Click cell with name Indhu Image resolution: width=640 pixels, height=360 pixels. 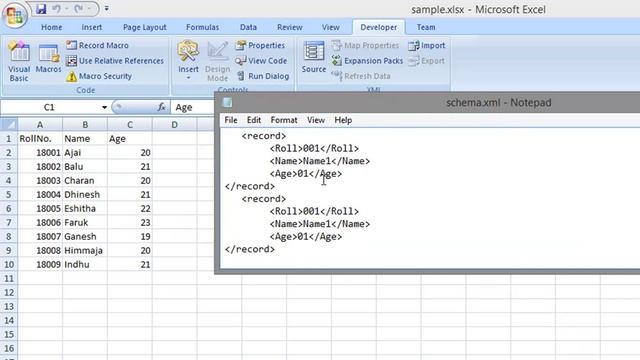tap(85, 264)
